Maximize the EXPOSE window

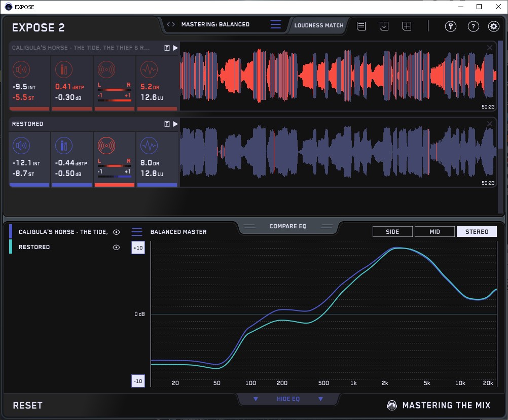point(479,7)
